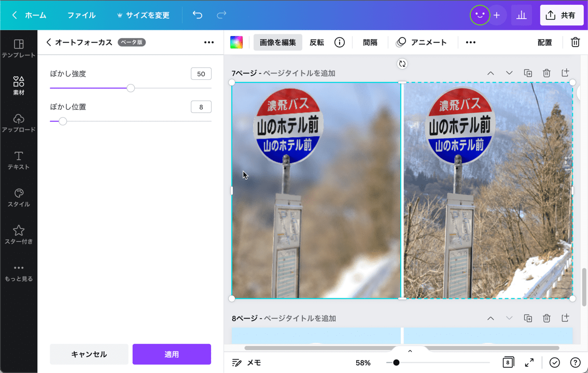Click 反転 flip option

[x=316, y=42]
